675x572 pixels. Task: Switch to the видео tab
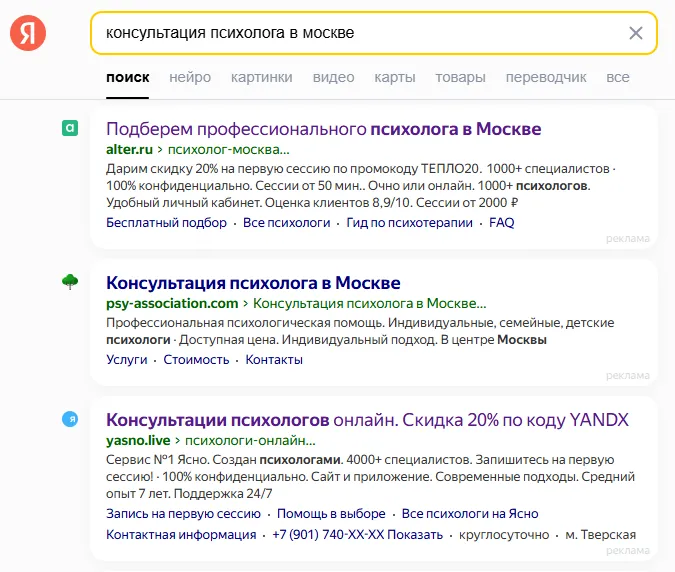(x=334, y=77)
